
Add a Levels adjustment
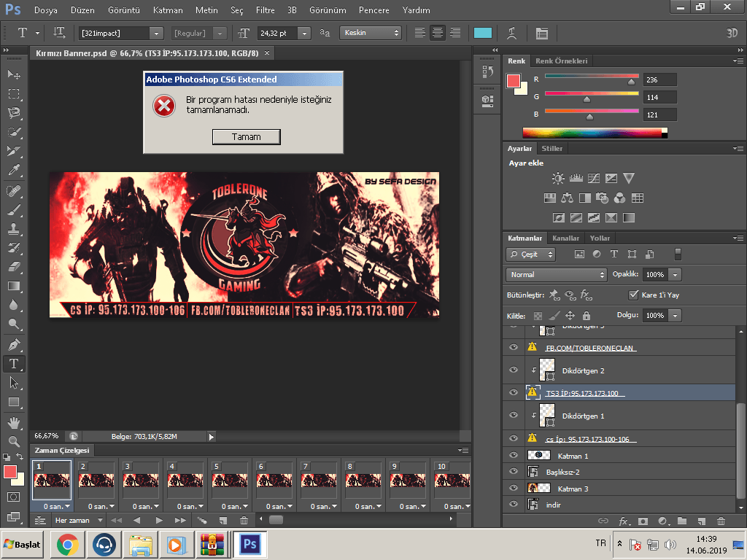click(576, 178)
